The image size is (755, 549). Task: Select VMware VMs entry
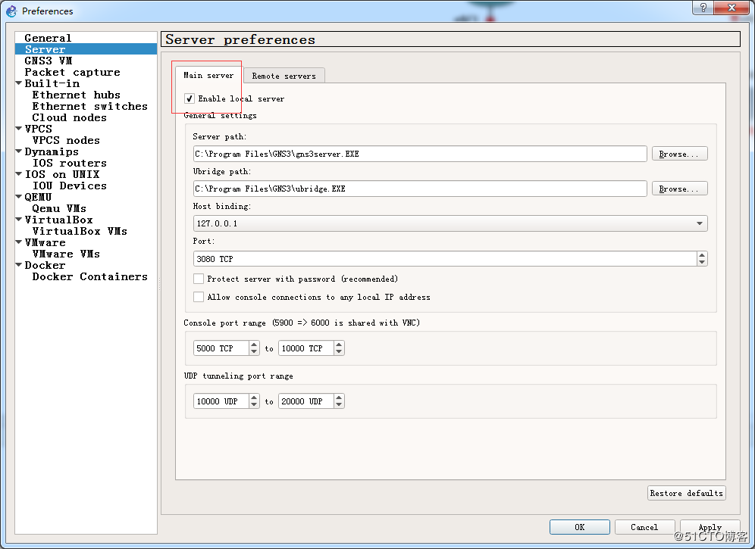(x=66, y=254)
